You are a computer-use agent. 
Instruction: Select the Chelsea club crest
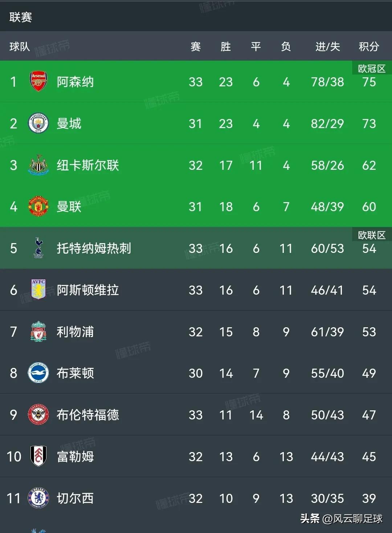point(38,498)
